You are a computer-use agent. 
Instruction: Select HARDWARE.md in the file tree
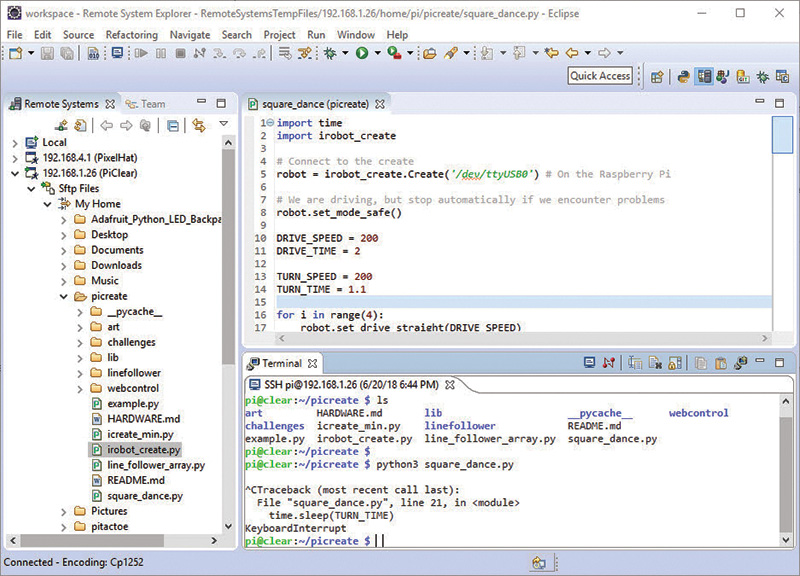click(x=136, y=419)
